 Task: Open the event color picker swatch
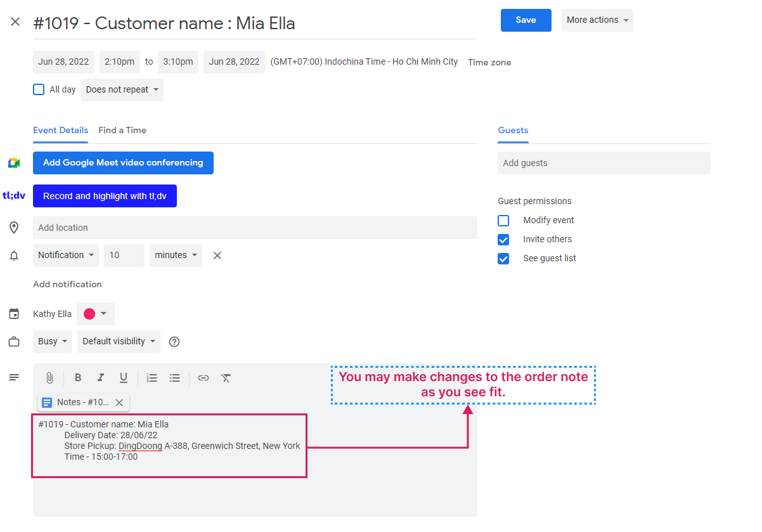tap(95, 314)
